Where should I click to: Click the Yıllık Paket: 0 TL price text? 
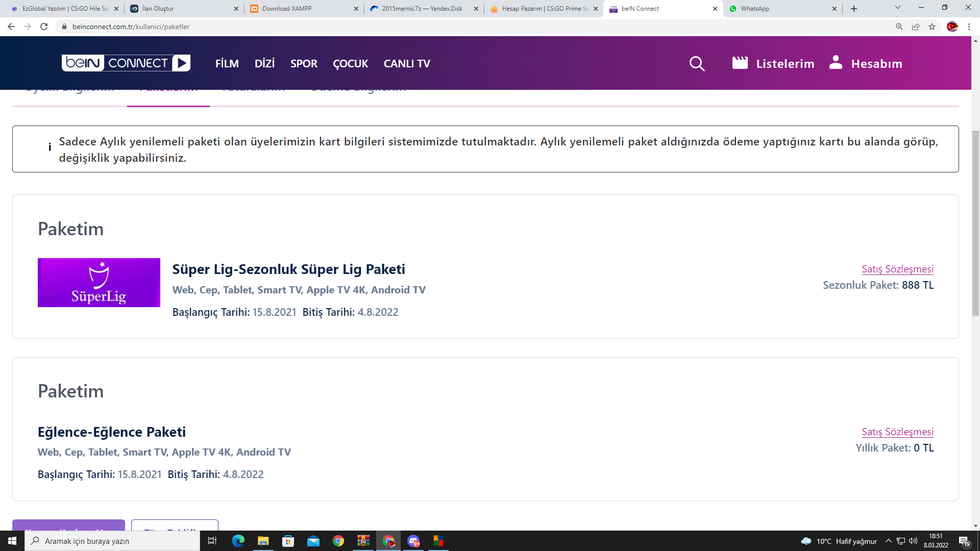point(895,448)
